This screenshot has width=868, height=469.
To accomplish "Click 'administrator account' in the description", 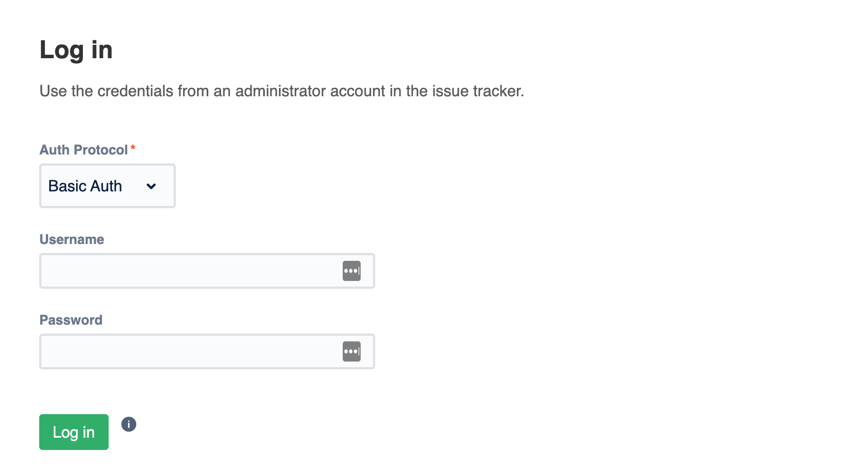I will (x=310, y=91).
